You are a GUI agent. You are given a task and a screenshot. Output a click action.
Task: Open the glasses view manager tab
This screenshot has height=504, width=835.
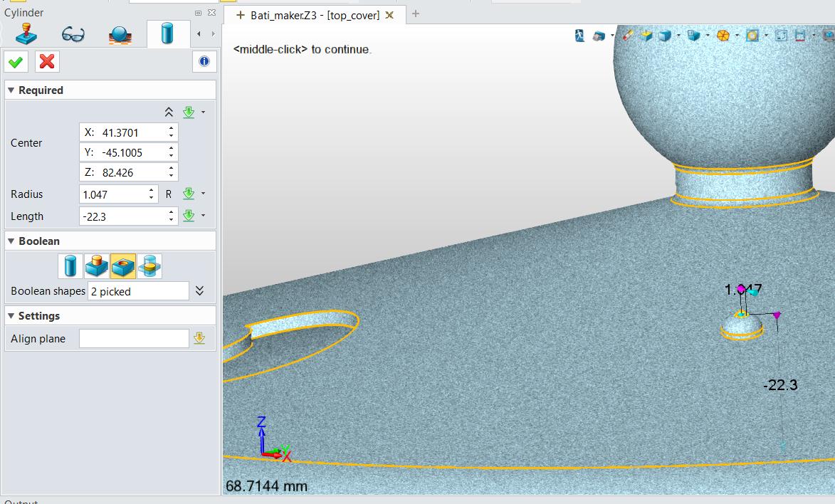73,35
